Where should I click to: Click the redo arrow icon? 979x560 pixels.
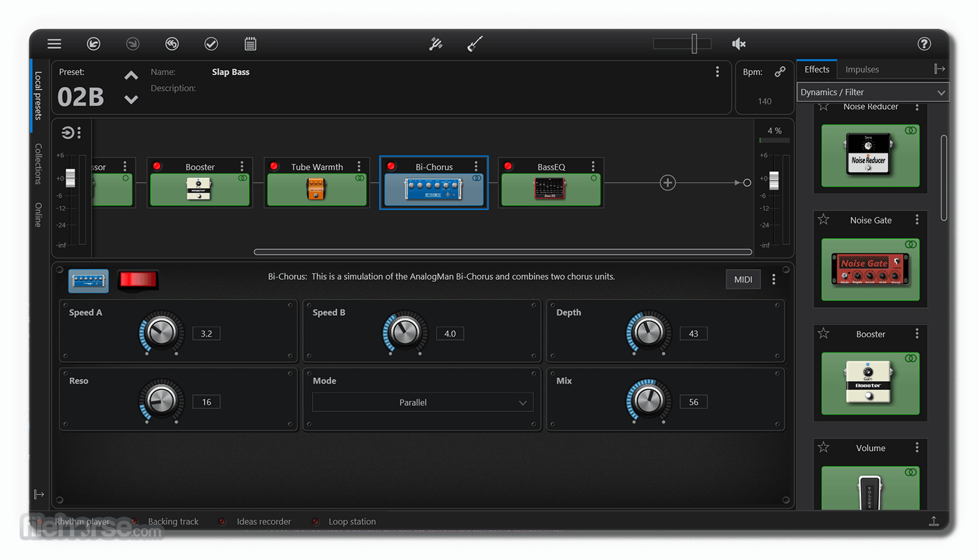tap(132, 44)
